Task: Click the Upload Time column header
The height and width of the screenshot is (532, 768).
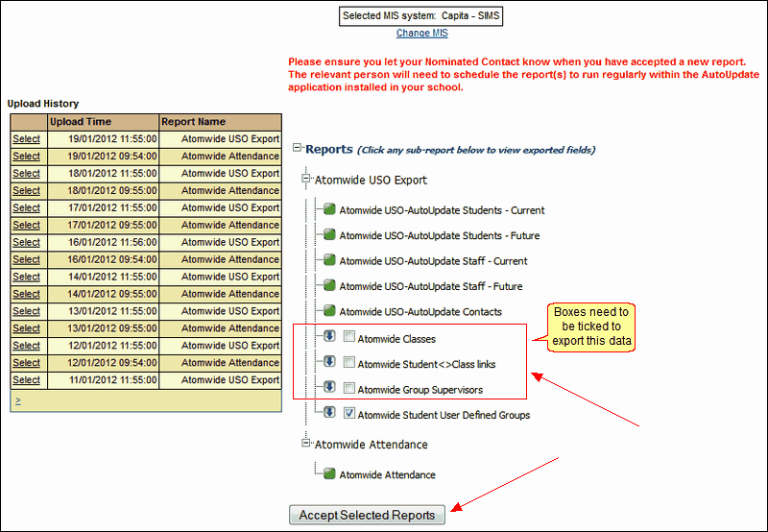Action: (x=104, y=122)
